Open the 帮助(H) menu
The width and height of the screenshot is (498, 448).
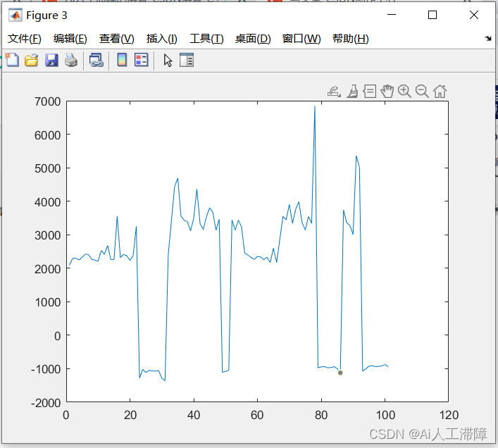coord(351,39)
